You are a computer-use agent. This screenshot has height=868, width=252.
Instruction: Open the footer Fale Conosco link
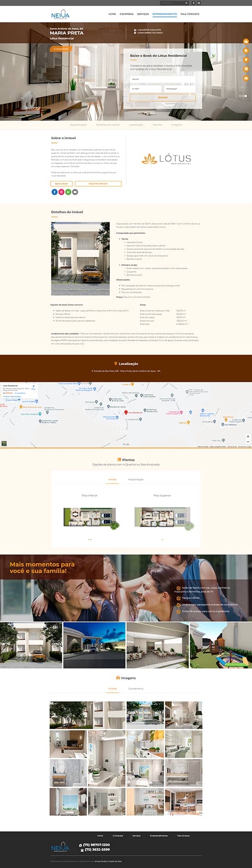(183, 835)
